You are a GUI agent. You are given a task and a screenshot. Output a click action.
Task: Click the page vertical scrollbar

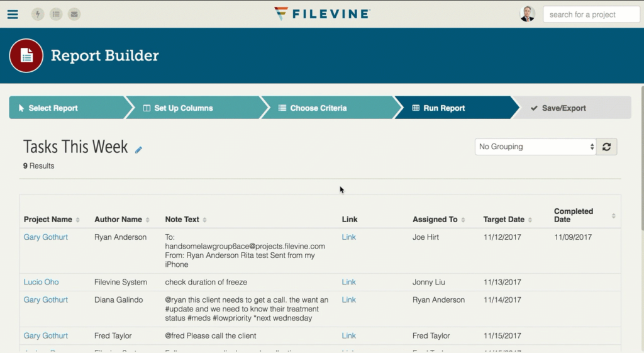tap(642, 158)
